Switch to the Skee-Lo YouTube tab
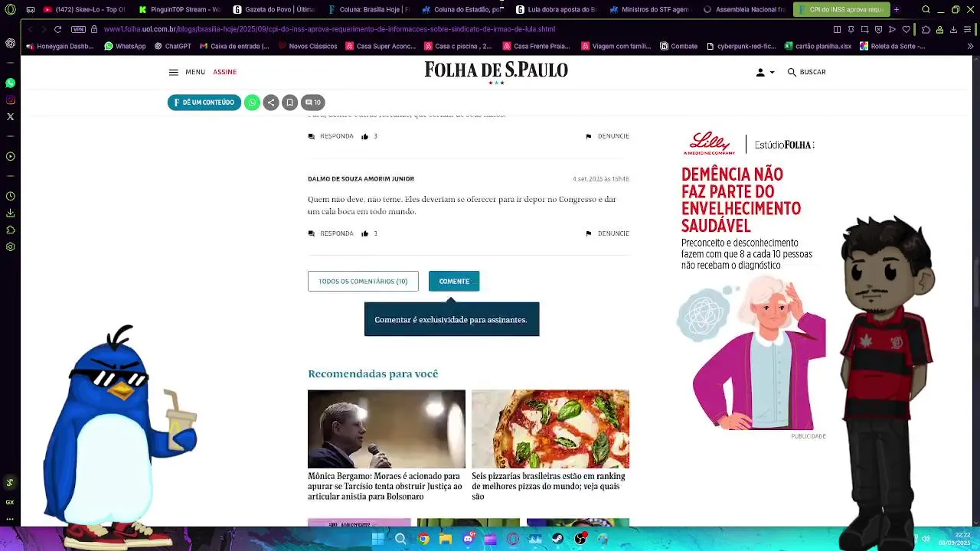This screenshot has height=551, width=980. click(84, 10)
